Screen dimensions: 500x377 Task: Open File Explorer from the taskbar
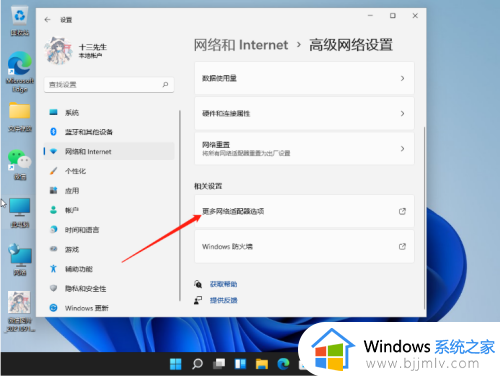tap(262, 364)
